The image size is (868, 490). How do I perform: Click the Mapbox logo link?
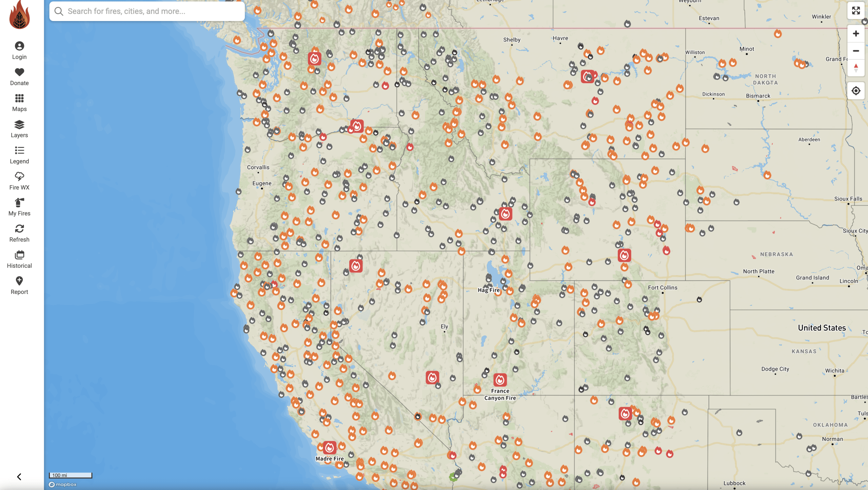coord(63,485)
